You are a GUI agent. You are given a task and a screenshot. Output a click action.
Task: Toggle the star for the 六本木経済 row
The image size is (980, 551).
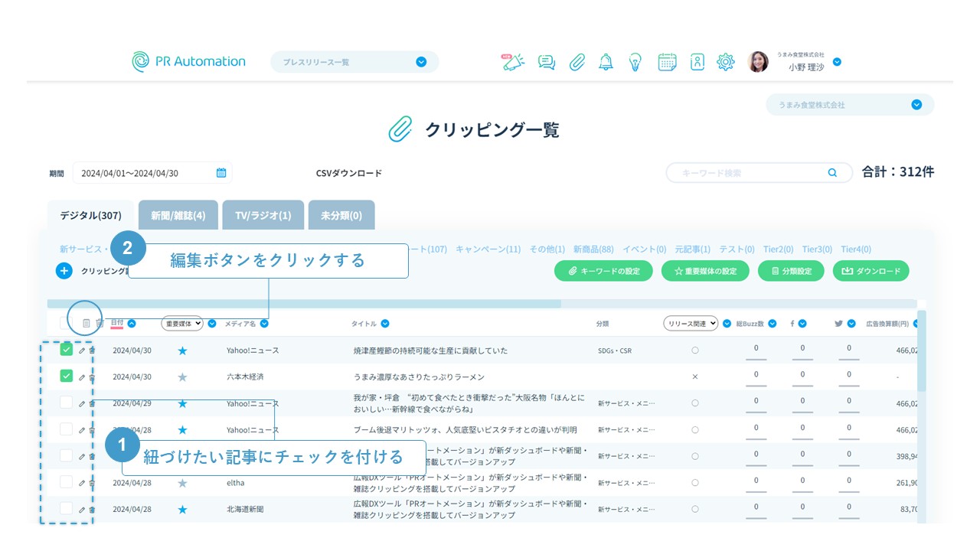click(182, 377)
